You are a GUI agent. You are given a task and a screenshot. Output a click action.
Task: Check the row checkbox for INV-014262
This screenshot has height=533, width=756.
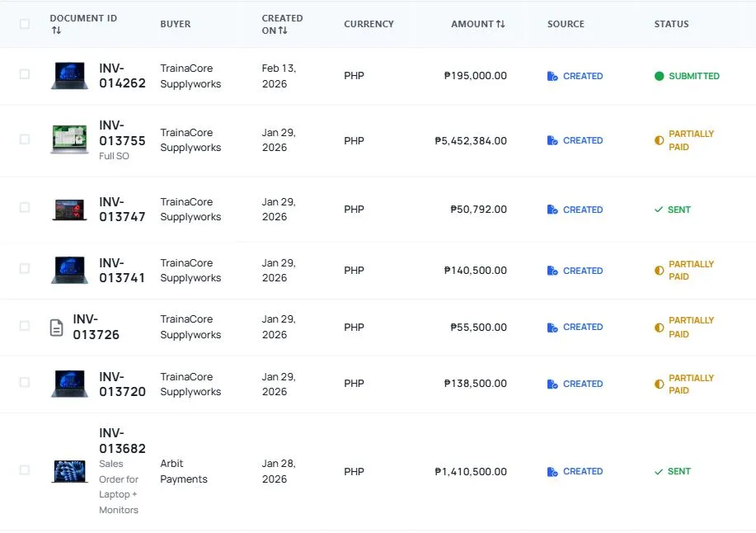click(24, 73)
